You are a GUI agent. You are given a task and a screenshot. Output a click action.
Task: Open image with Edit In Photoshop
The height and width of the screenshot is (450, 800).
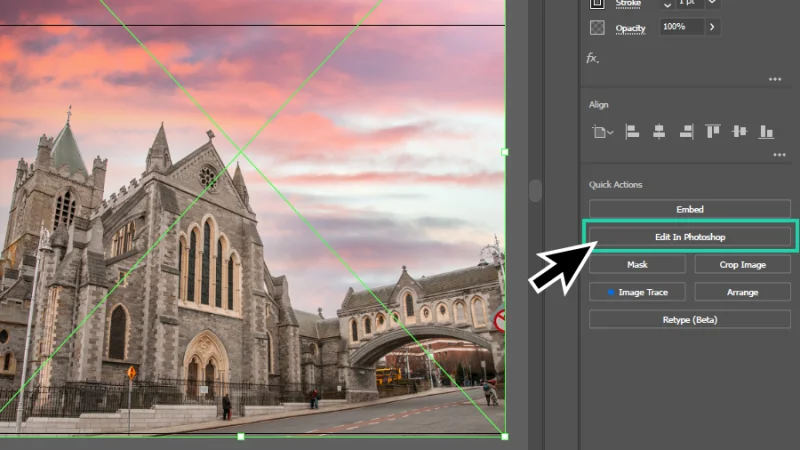[690, 237]
